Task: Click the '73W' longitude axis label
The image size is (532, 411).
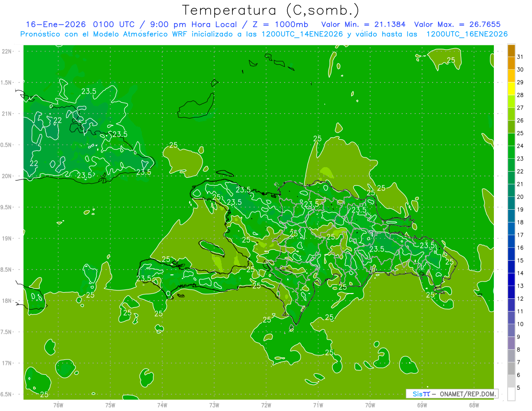Action: pos(214,405)
